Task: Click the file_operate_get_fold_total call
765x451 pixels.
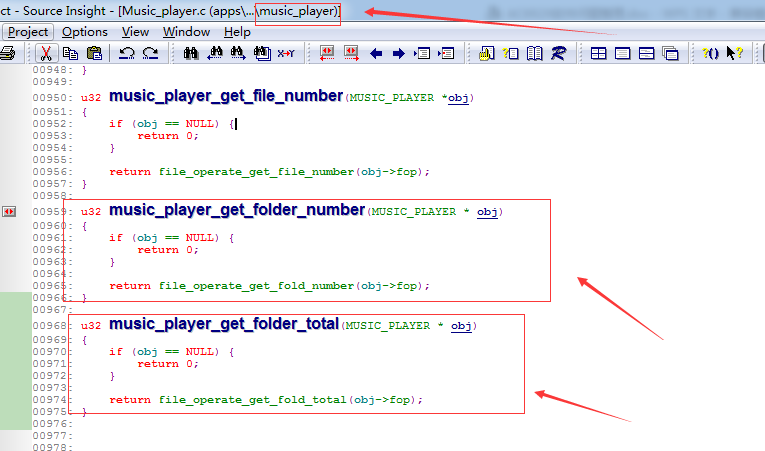Action: [x=253, y=400]
